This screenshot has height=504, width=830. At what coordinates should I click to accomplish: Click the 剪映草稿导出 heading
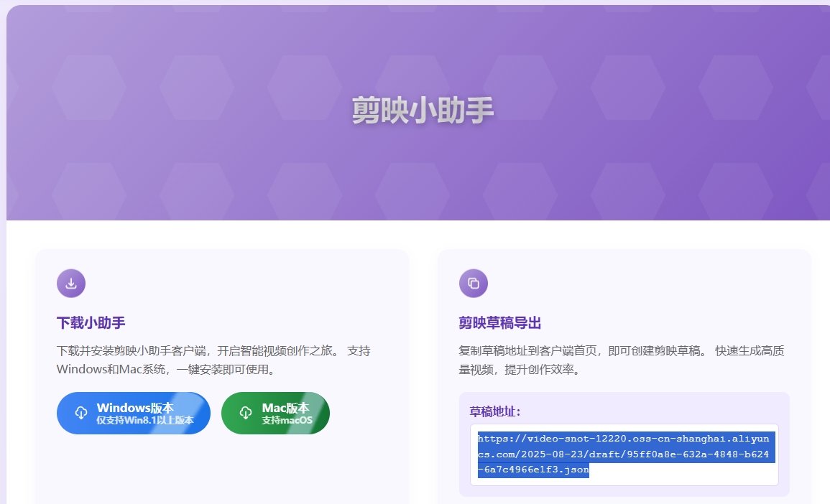499,322
